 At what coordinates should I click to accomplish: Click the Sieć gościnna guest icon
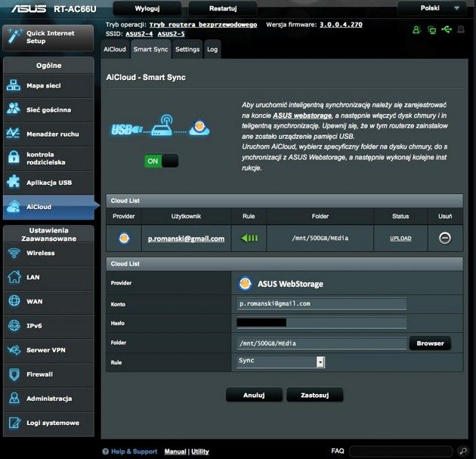14,109
